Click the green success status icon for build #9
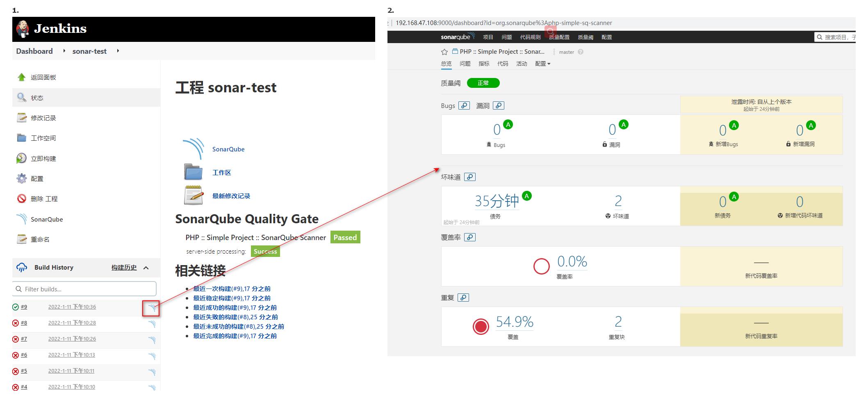868x403 pixels. tap(16, 307)
